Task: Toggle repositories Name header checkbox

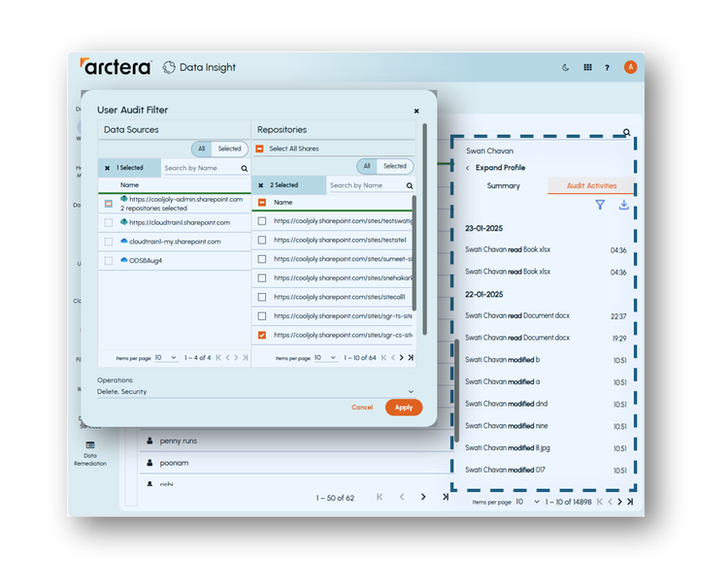Action: pos(262,203)
